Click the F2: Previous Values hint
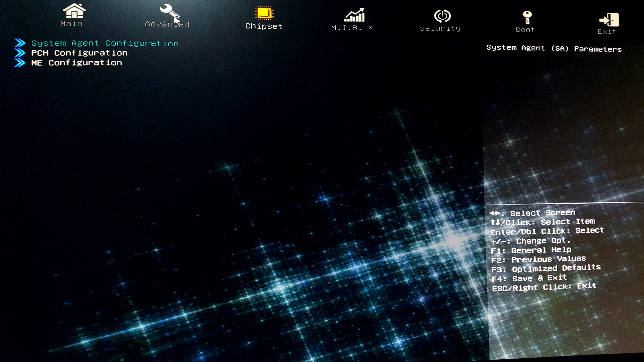This screenshot has height=362, width=644. pyautogui.click(x=539, y=259)
